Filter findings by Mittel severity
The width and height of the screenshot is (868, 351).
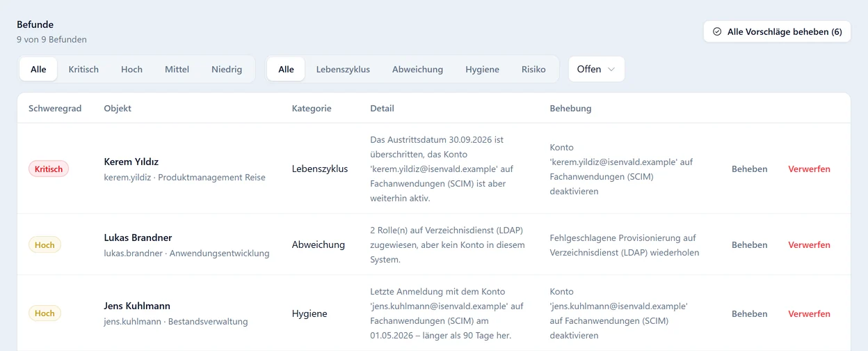pos(177,69)
